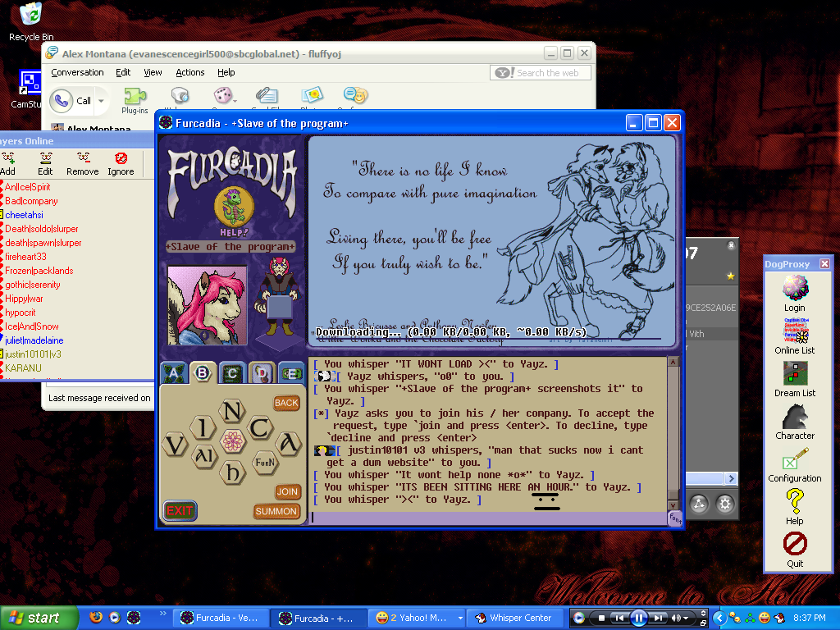Select player fireheart33 in the list

25,257
